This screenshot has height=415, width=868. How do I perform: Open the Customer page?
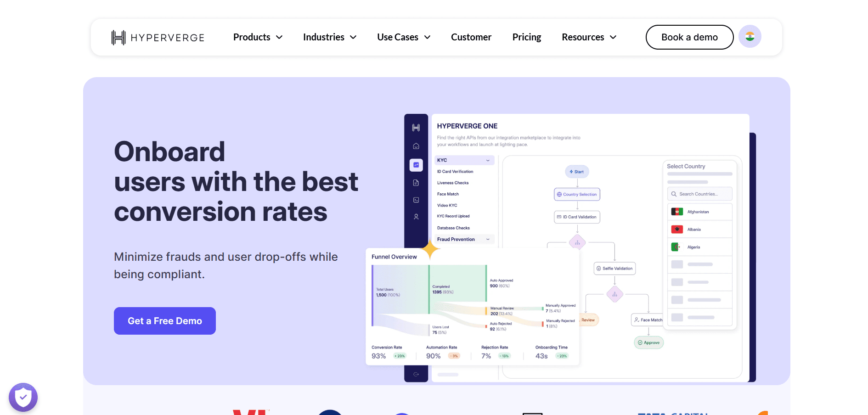coord(471,37)
